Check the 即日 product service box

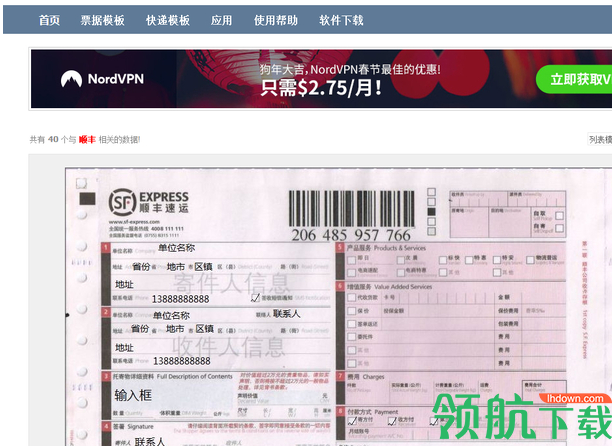click(x=352, y=259)
